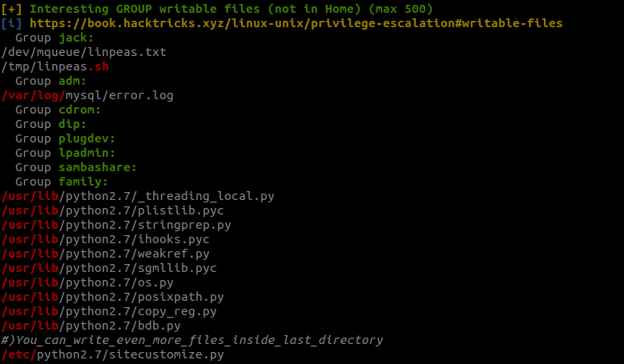Click the copy_reg.py file path

coord(109,311)
